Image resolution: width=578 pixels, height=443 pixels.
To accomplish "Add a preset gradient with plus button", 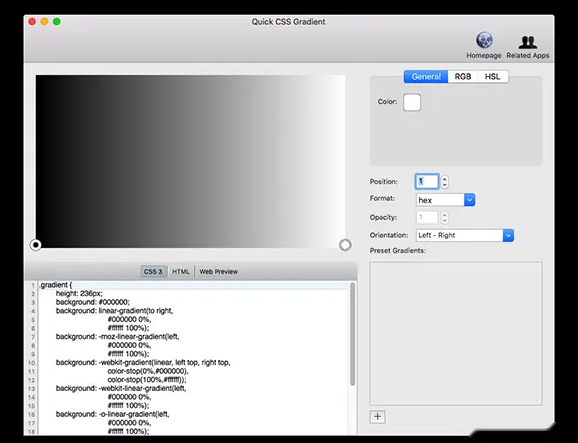I will point(377,417).
